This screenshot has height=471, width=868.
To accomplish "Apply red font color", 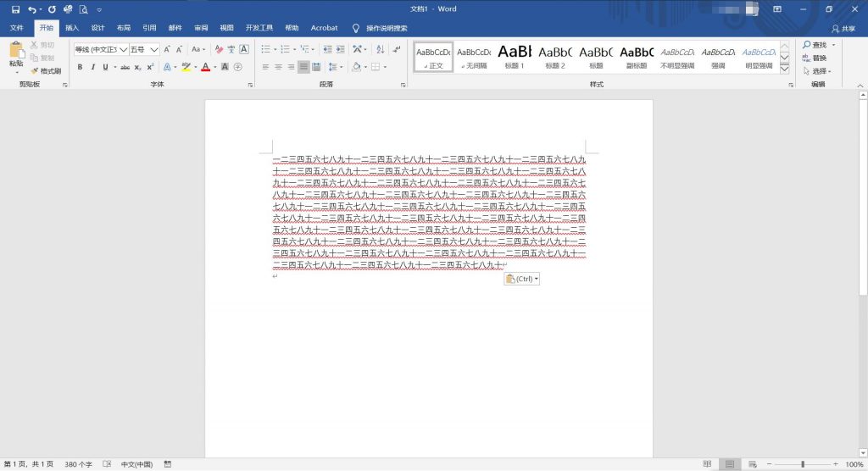I will tap(206, 67).
